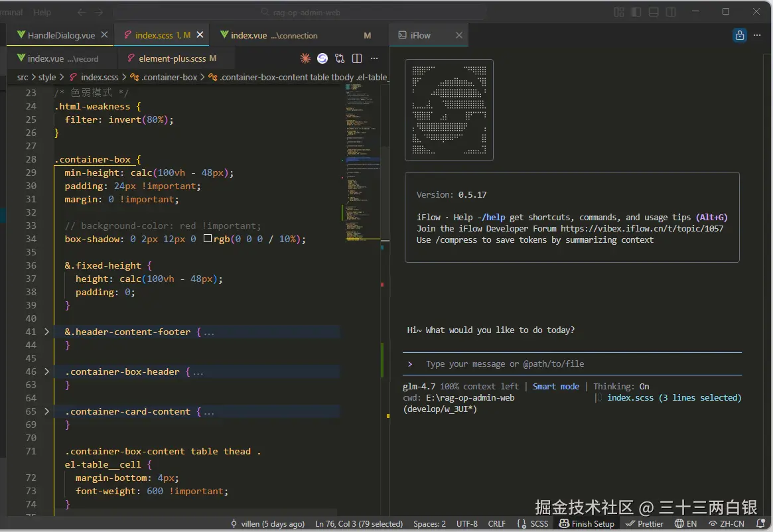Toggle the ZH-CN language indicator in status bar
773x532 pixels.
point(727,523)
